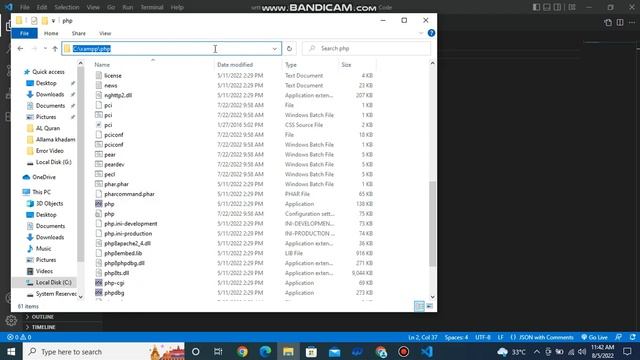Select the phpdbg application file
The height and width of the screenshot is (360, 640).
point(114,293)
